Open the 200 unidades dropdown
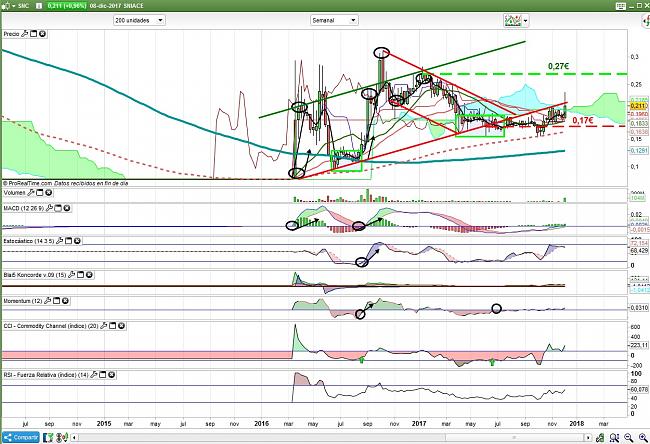Image resolution: width=650 pixels, height=444 pixels. [139, 20]
